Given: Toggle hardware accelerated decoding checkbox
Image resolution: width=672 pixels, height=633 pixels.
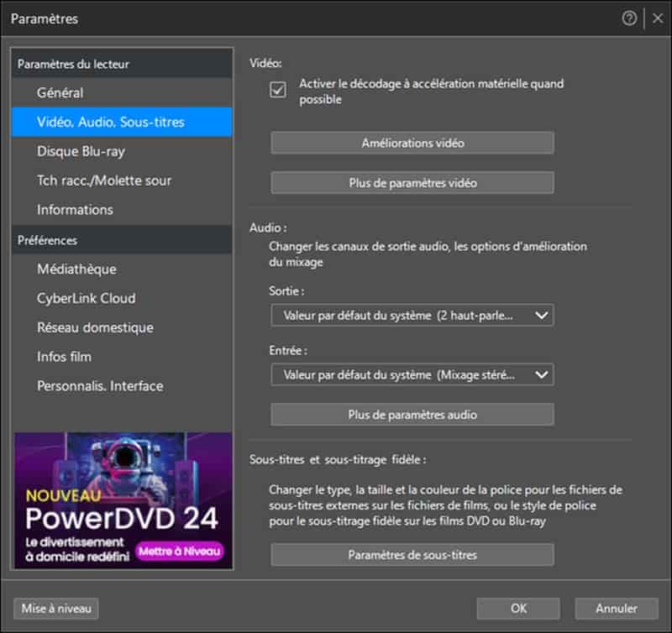Looking at the screenshot, I should pos(278,91).
